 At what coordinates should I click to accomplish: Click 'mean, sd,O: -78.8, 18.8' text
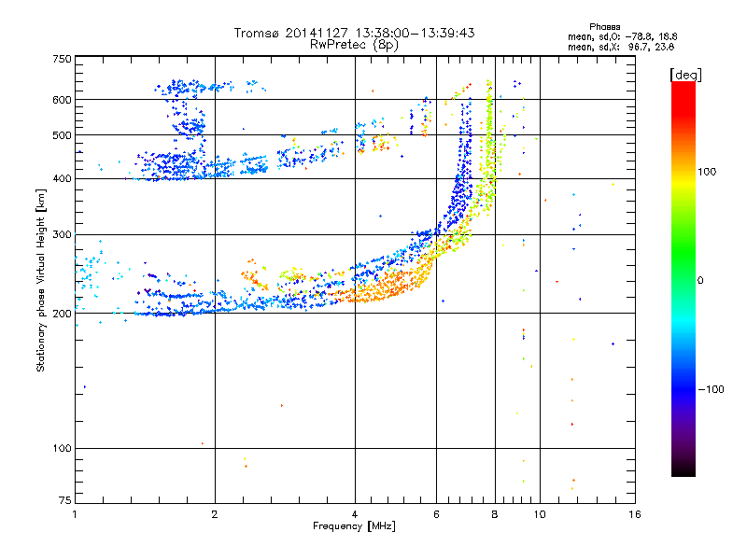click(x=622, y=36)
